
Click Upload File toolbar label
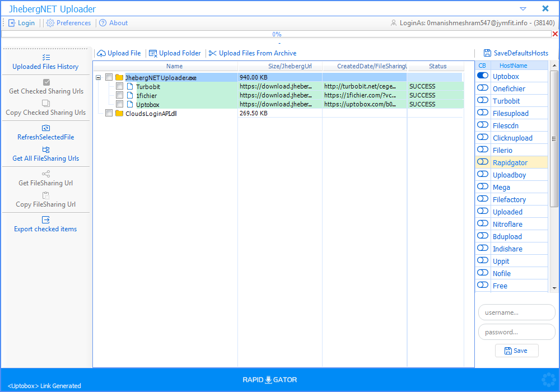tap(124, 53)
